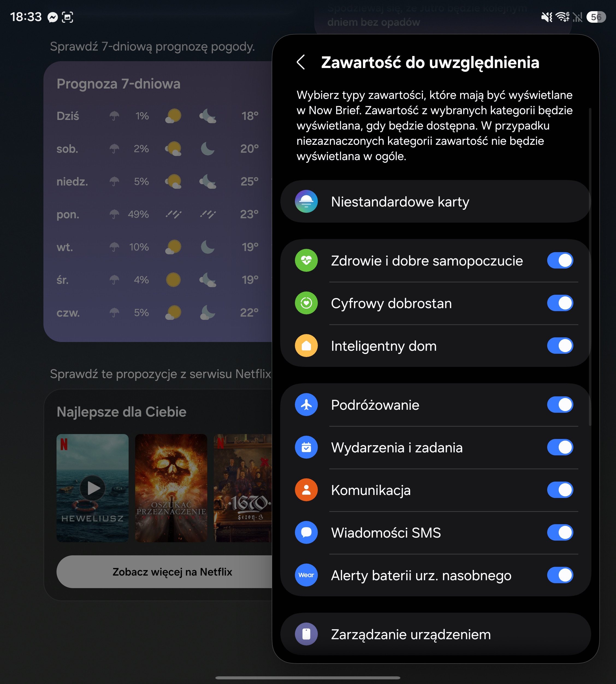Open Messenger notification icon in status bar
This screenshot has height=684, width=616.
(x=52, y=17)
